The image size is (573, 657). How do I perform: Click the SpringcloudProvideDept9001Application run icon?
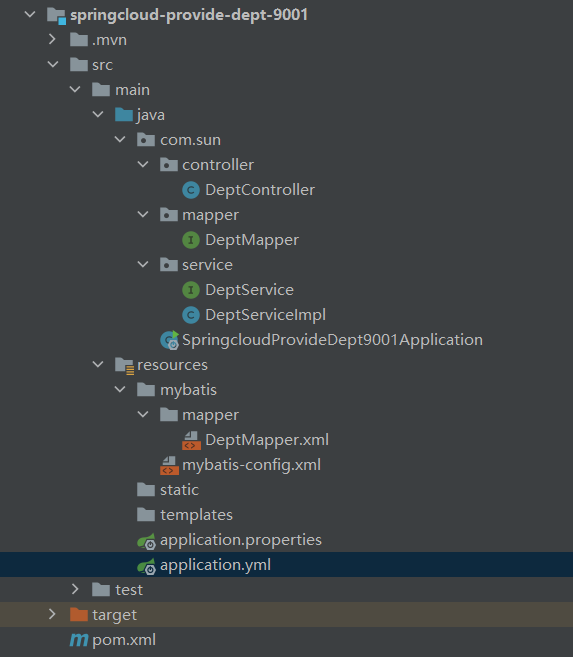click(170, 340)
